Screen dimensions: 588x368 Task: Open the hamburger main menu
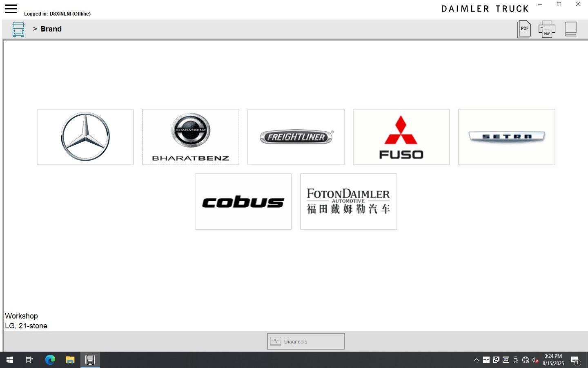pyautogui.click(x=11, y=9)
